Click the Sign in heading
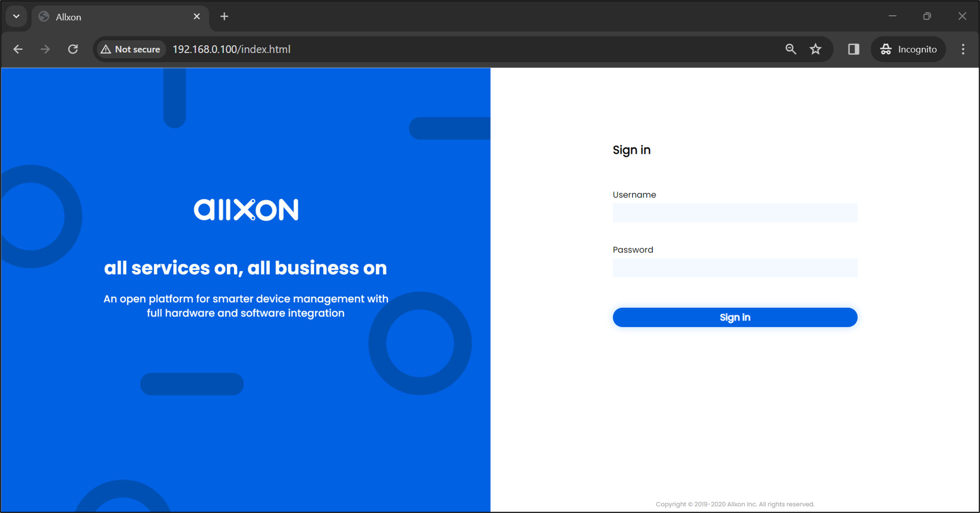980x513 pixels. [x=631, y=150]
